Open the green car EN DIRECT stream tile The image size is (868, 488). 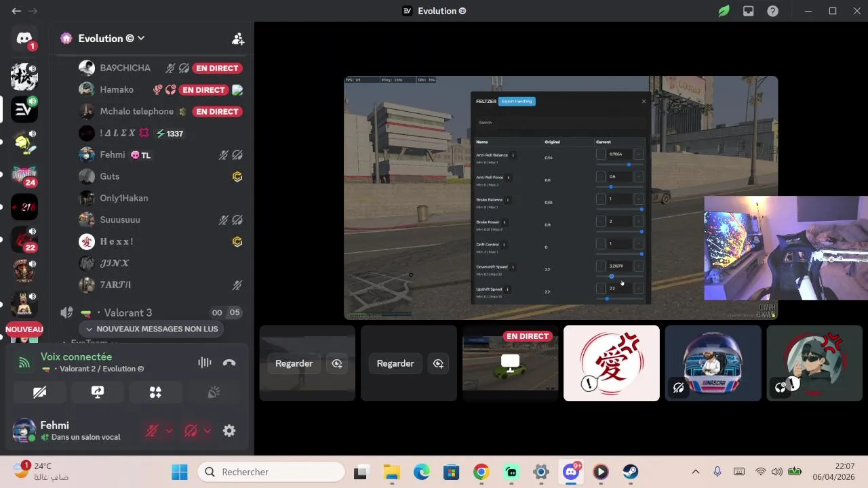coord(511,363)
